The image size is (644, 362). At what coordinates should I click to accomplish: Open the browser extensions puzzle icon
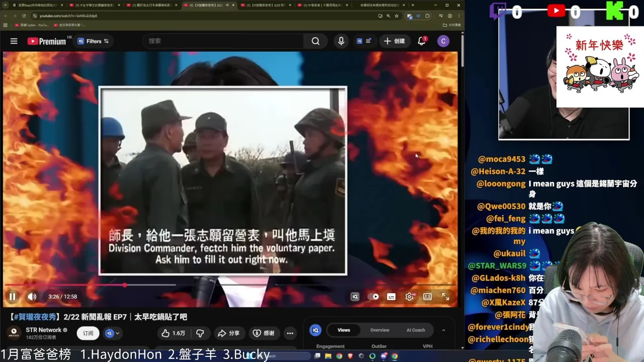click(428, 16)
